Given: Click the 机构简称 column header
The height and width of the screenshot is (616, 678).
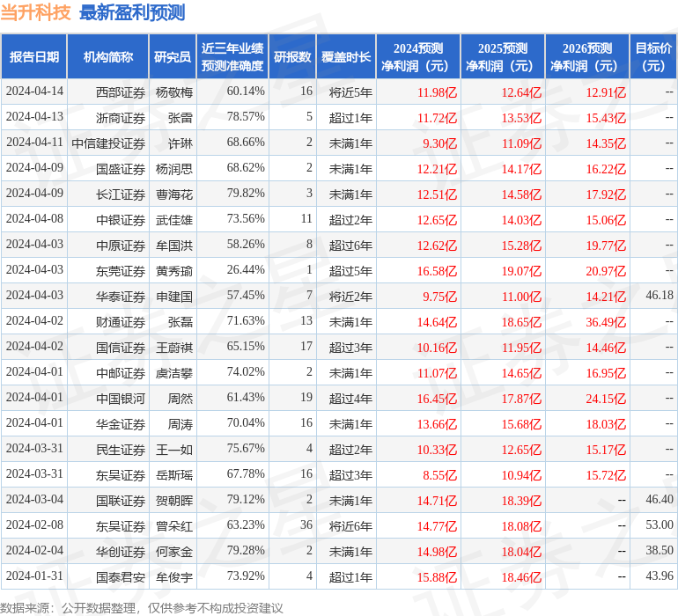Looking at the screenshot, I should tap(108, 56).
